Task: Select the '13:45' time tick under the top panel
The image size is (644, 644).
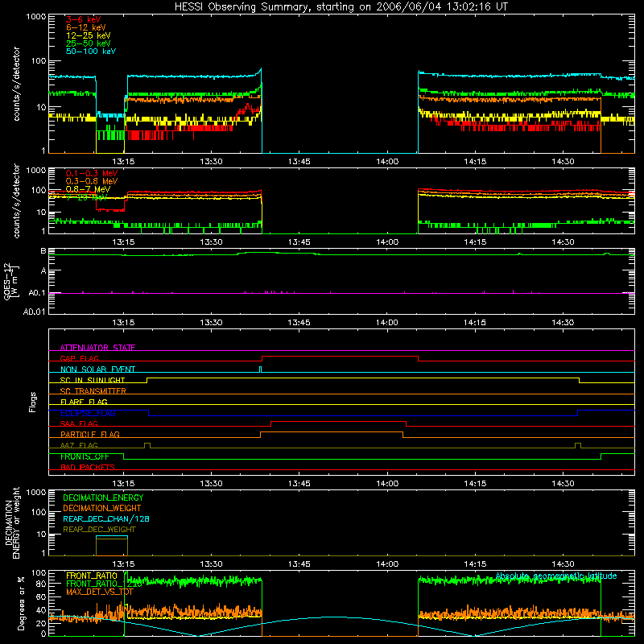Action: point(299,162)
